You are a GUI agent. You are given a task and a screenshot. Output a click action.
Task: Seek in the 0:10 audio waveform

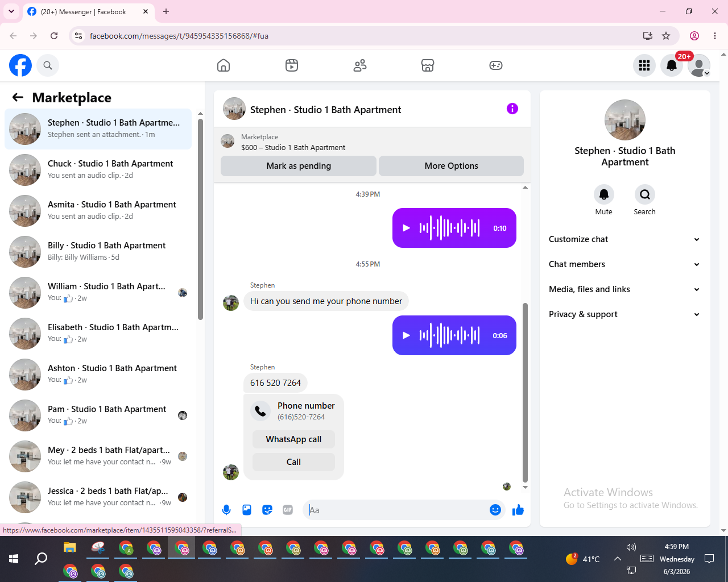click(450, 228)
